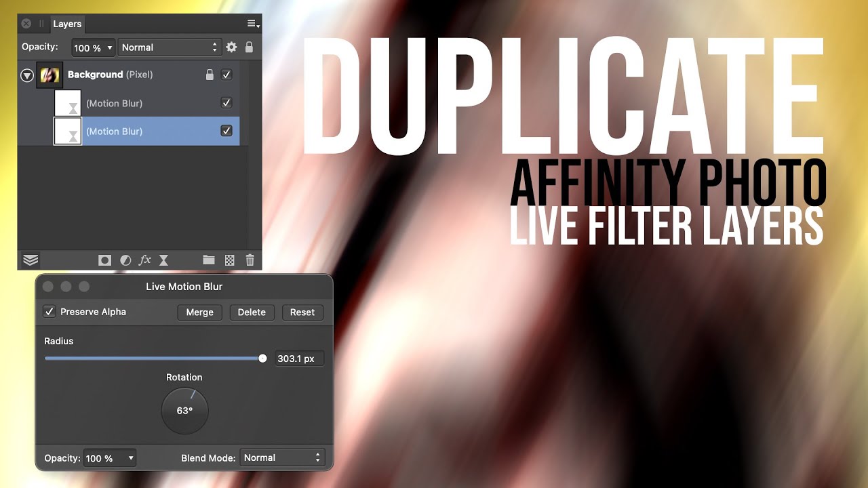Viewport: 868px width, 488px height.
Task: Open the Adjustments half-circle icon
Action: [x=125, y=260]
